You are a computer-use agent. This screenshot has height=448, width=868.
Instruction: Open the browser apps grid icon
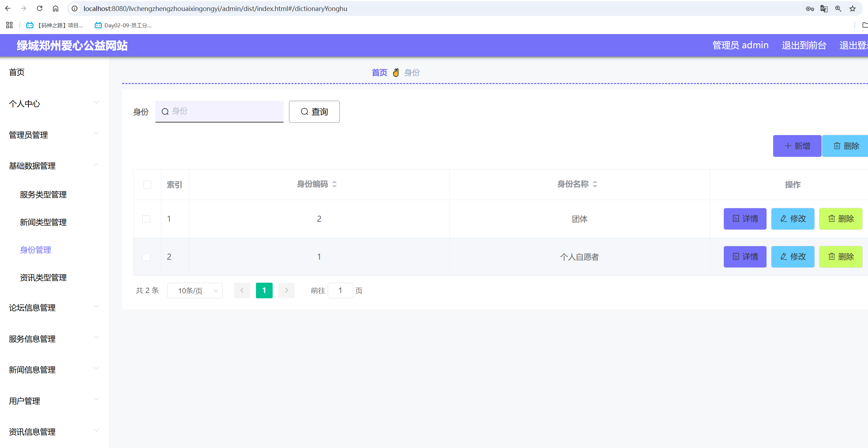coord(10,25)
